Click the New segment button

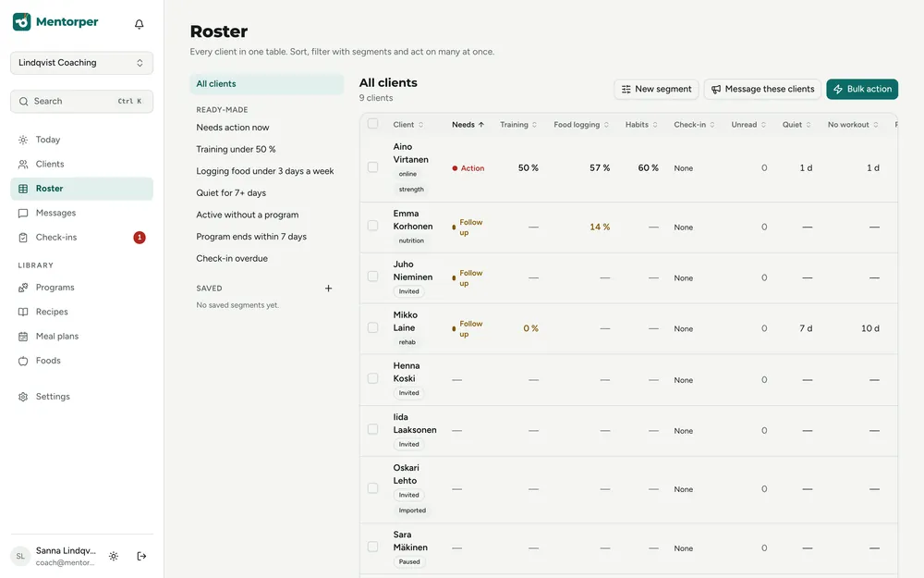pos(656,89)
